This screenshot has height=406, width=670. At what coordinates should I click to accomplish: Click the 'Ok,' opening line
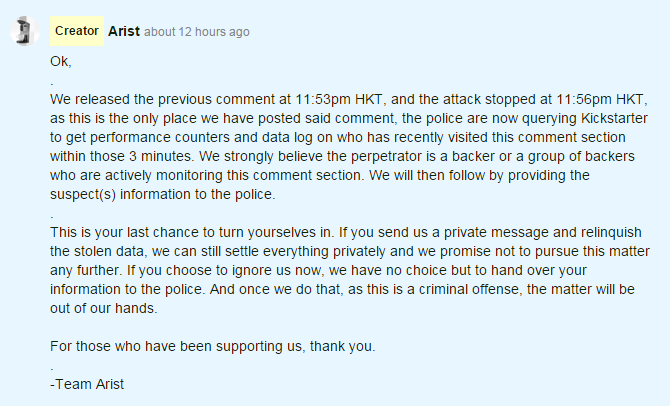[61, 62]
